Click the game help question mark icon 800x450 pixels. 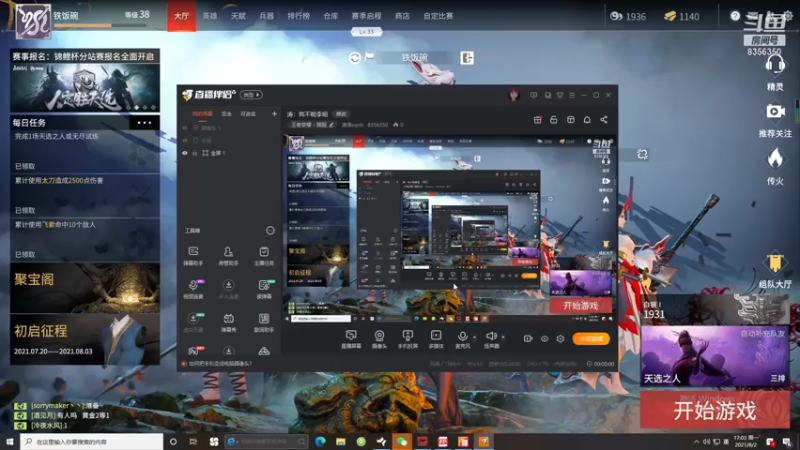(x=735, y=16)
